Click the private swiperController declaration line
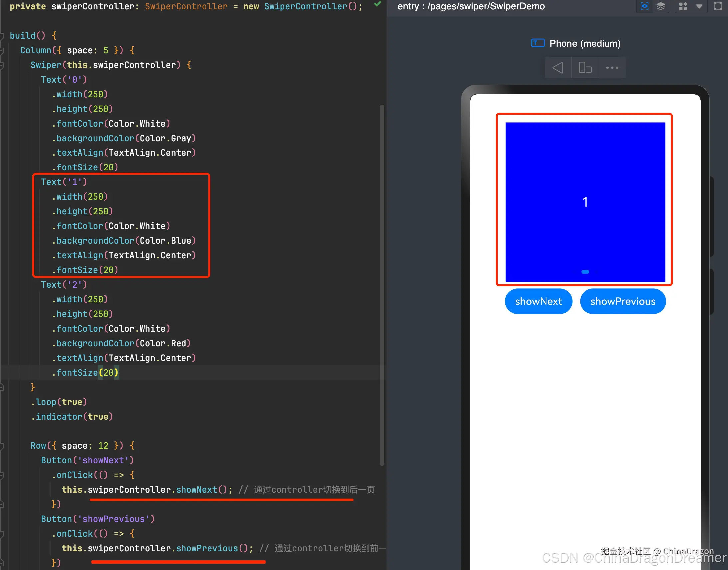The height and width of the screenshot is (570, 728). click(186, 6)
